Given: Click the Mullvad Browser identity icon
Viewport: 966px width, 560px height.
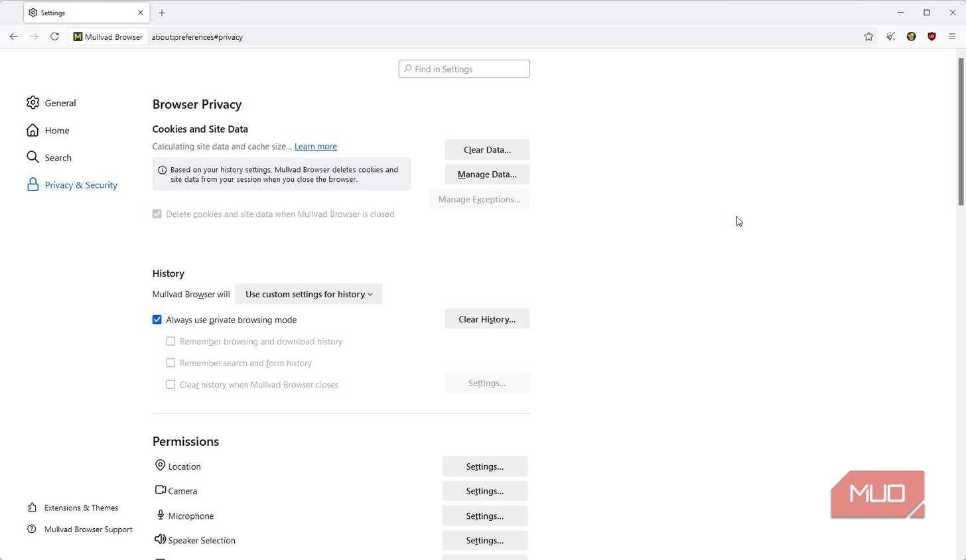Looking at the screenshot, I should [x=78, y=36].
